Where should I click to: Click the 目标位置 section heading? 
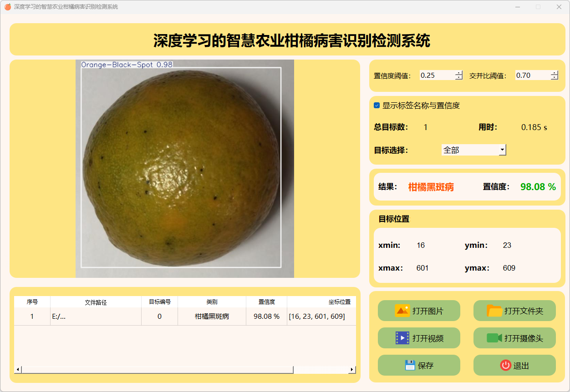click(x=394, y=219)
